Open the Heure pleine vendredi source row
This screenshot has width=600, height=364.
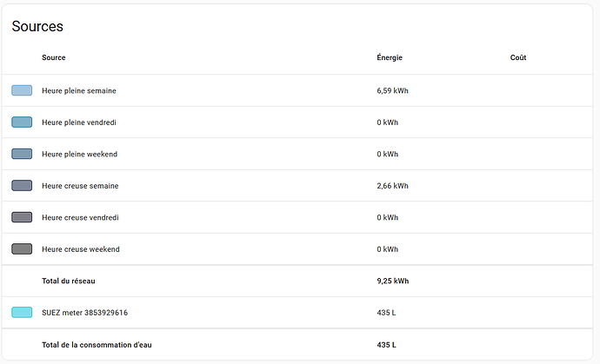pos(79,122)
